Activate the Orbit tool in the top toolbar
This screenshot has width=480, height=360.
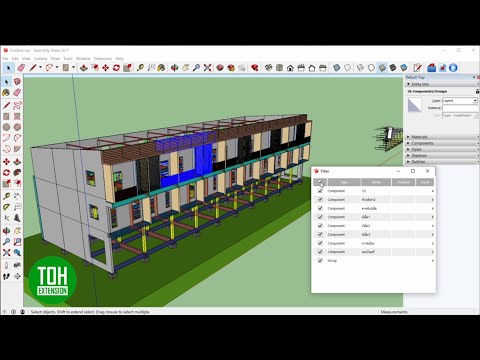click(174, 68)
